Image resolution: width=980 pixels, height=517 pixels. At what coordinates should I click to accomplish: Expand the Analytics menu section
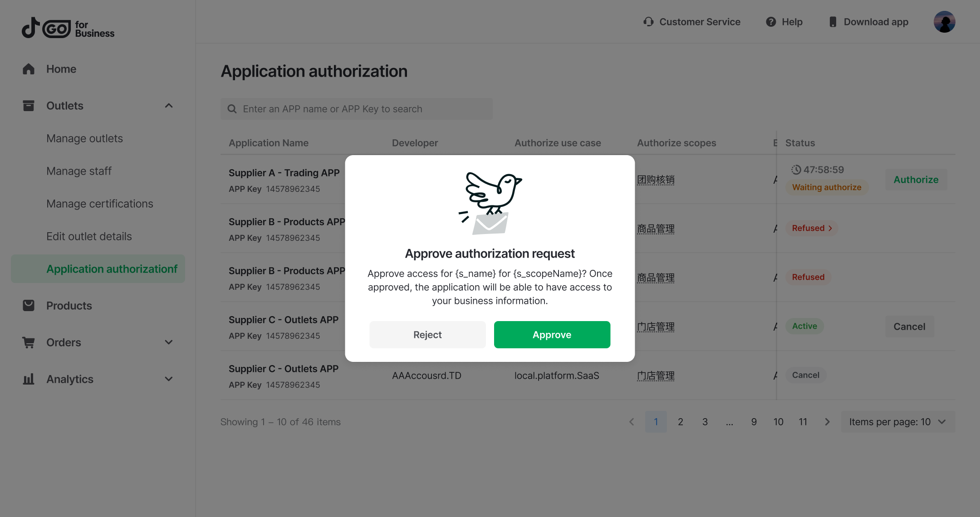click(169, 379)
